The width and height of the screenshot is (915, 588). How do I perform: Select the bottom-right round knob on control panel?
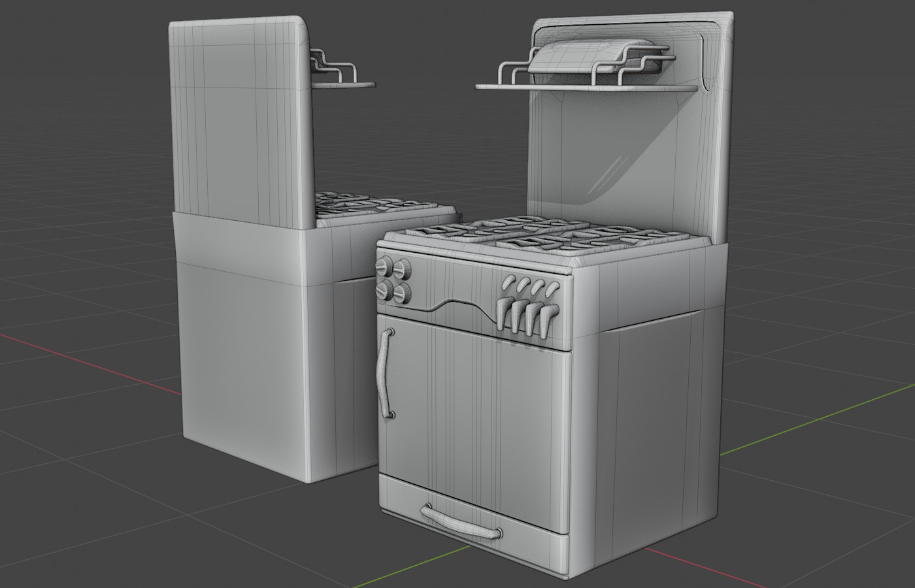click(x=402, y=292)
